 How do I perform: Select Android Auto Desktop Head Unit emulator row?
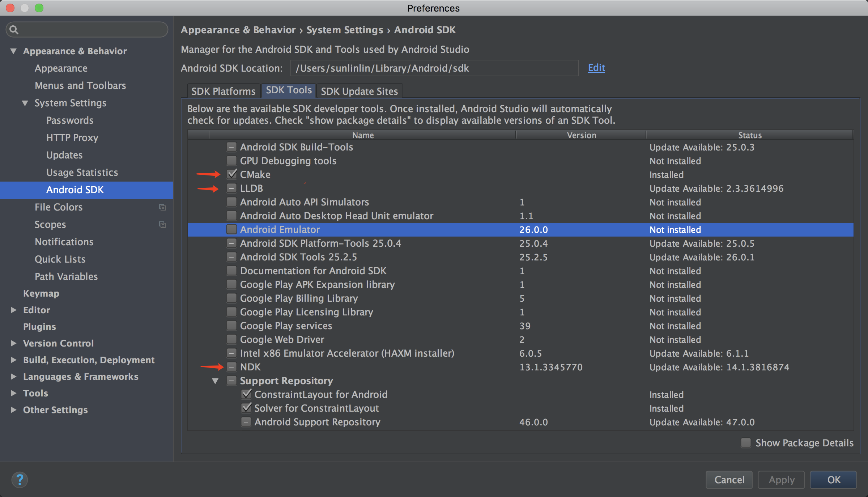[521, 216]
